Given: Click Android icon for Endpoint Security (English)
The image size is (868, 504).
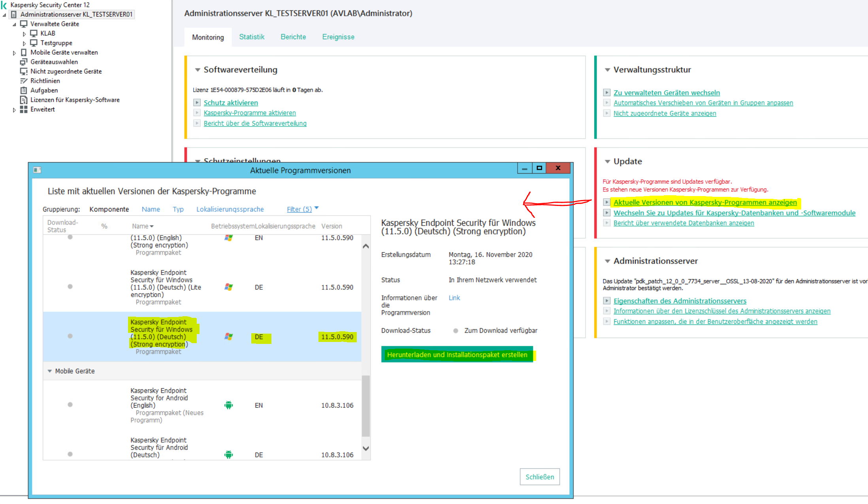Looking at the screenshot, I should coord(228,405).
